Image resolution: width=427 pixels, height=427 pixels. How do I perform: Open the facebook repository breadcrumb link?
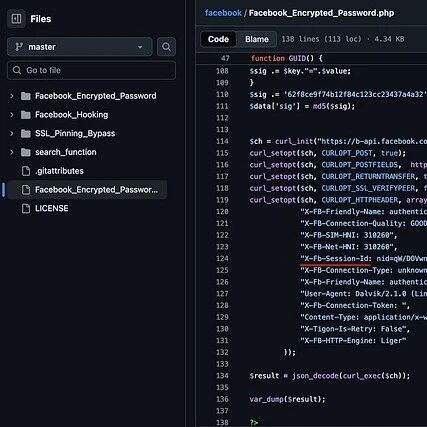(x=223, y=13)
